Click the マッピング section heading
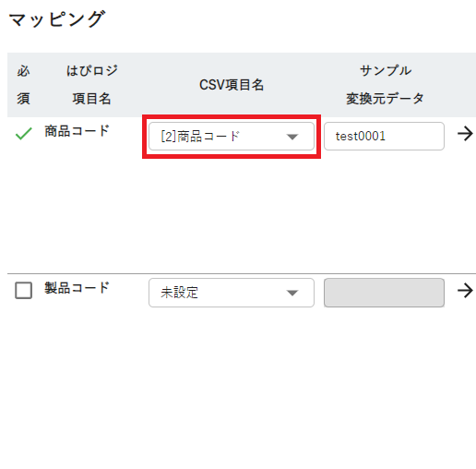This screenshot has height=469, width=476. (x=57, y=19)
